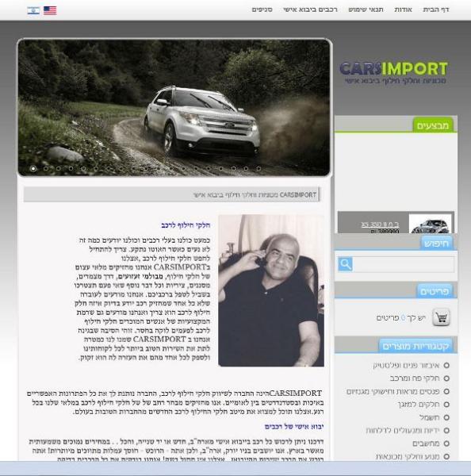Open category חלקי פח ומרכב

415,378
